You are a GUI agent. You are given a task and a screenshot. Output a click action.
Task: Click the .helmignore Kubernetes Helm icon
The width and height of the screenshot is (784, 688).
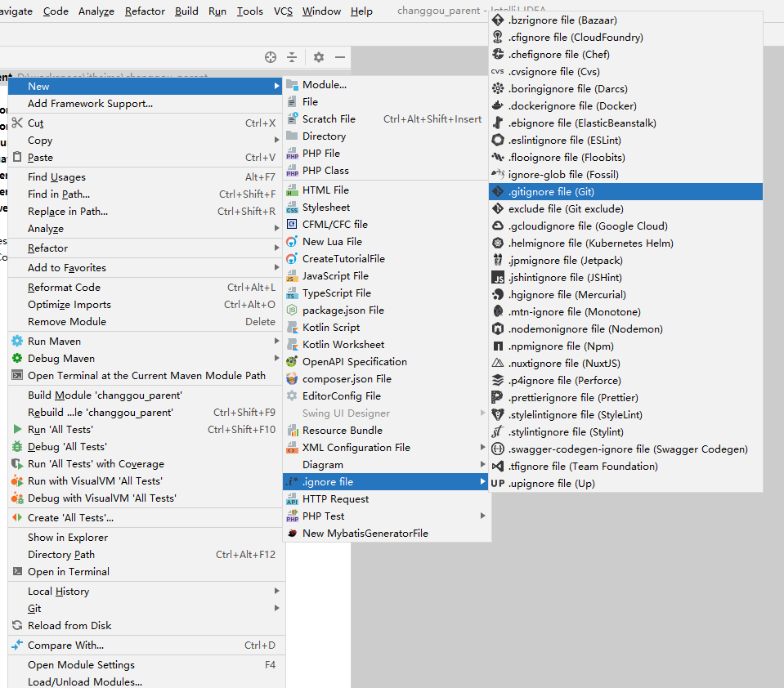[x=498, y=243]
